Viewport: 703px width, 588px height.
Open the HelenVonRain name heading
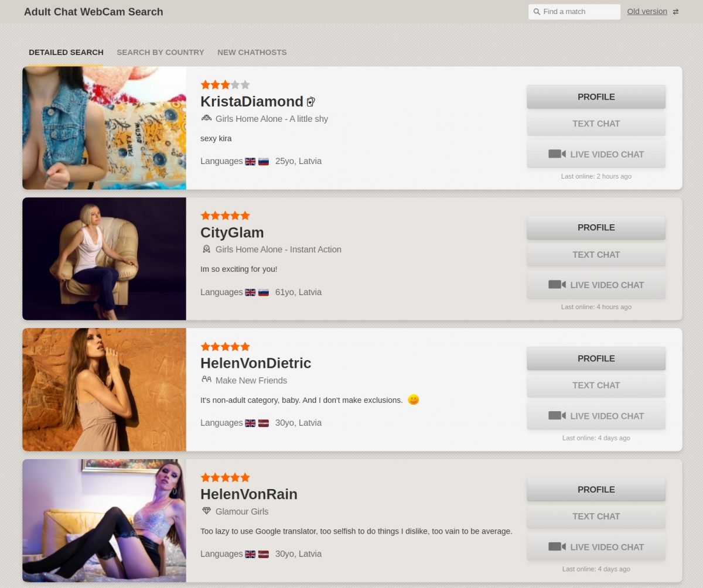(x=249, y=494)
